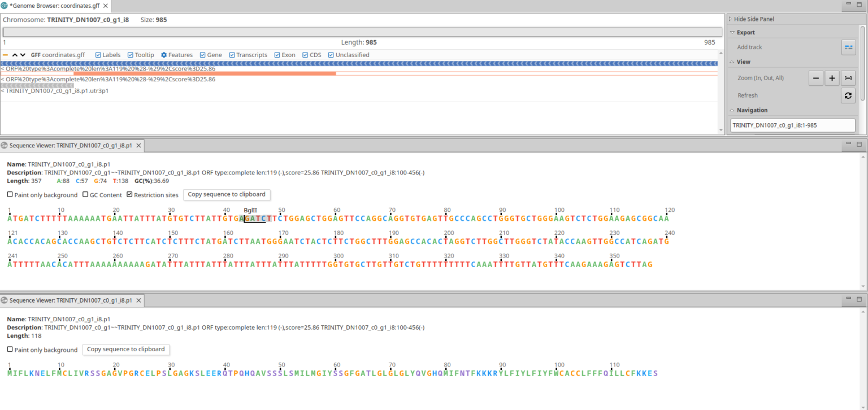This screenshot has height=410, width=868.
Task: Click Copy sequence to clipboard for the protein
Action: [125, 350]
